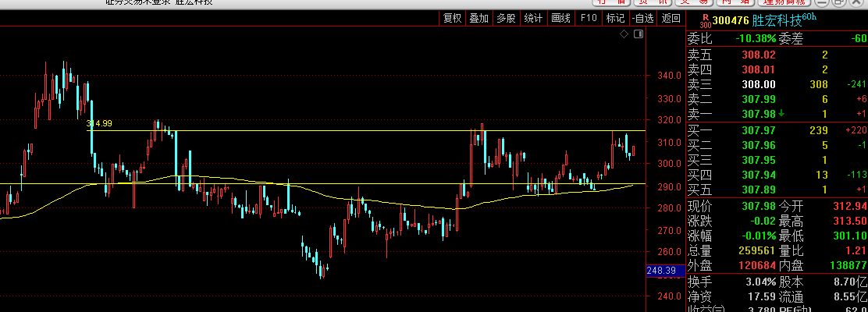Click the 委比 value -10.38%
The height and width of the screenshot is (312, 868).
coord(756,39)
